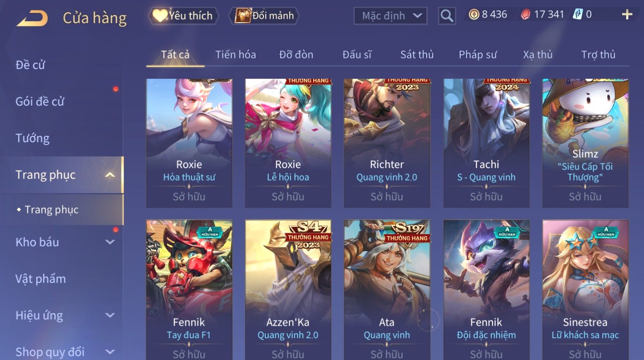Click the golden back arrow icon
The height and width of the screenshot is (360, 644).
coord(32,18)
